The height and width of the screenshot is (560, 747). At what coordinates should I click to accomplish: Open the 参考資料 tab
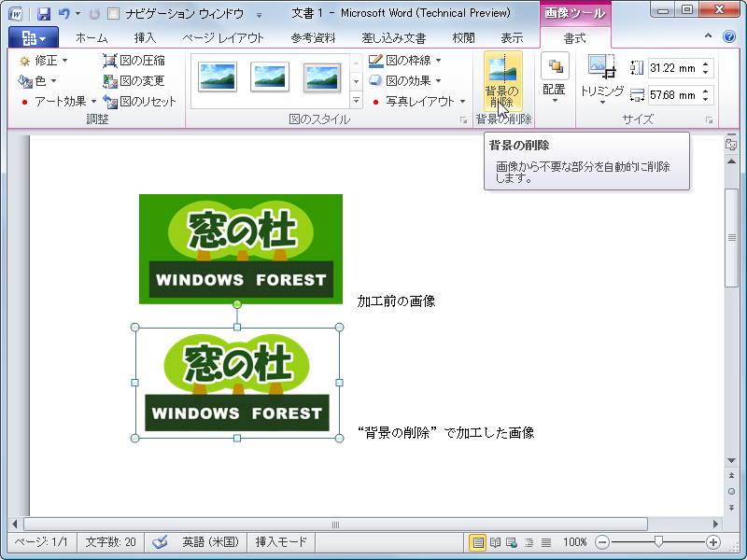tap(313, 38)
